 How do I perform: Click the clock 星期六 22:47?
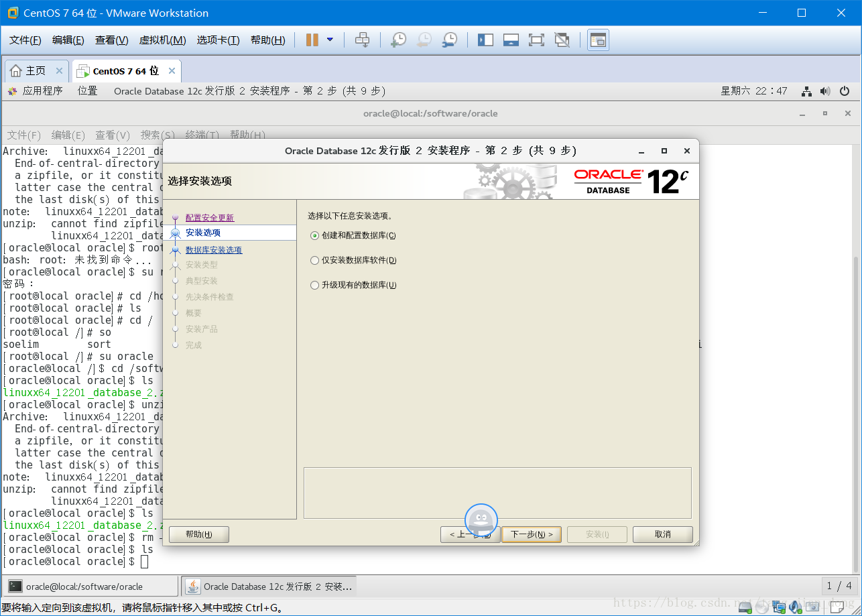click(754, 91)
